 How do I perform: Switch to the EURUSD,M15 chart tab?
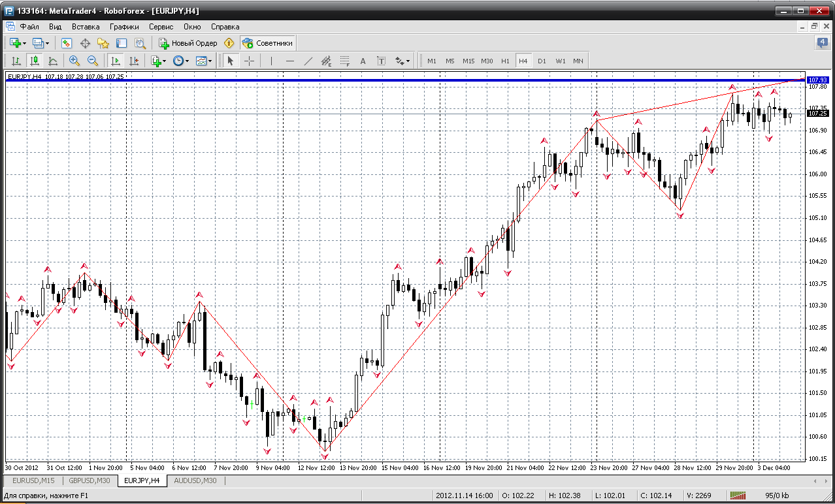[33, 480]
